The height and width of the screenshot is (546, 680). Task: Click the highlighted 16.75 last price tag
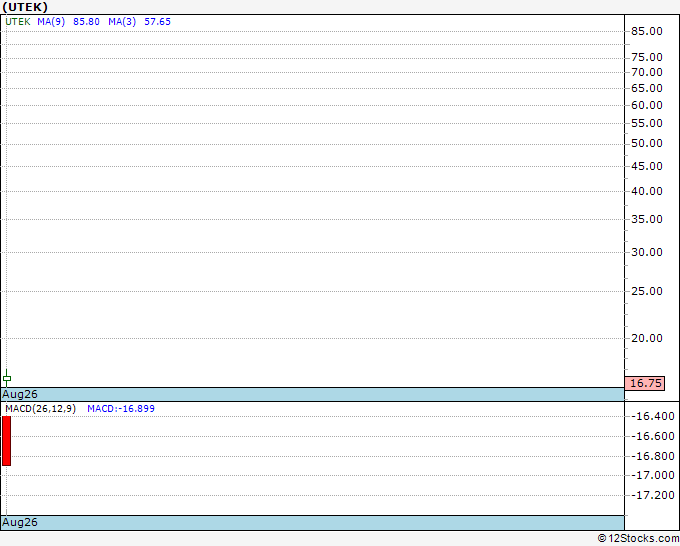point(645,383)
